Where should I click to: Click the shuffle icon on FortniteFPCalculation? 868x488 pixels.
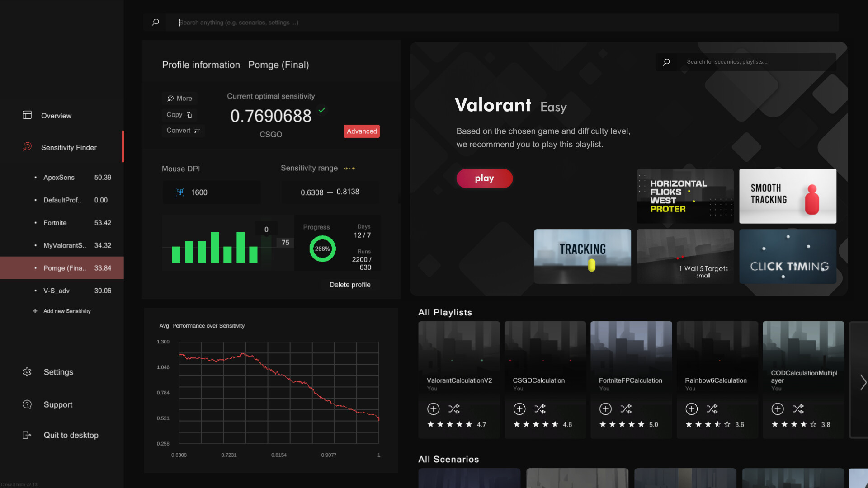point(626,409)
